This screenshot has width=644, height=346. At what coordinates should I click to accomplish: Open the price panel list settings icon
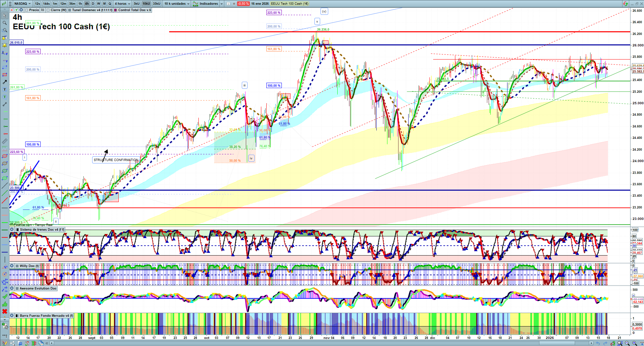click(x=43, y=10)
